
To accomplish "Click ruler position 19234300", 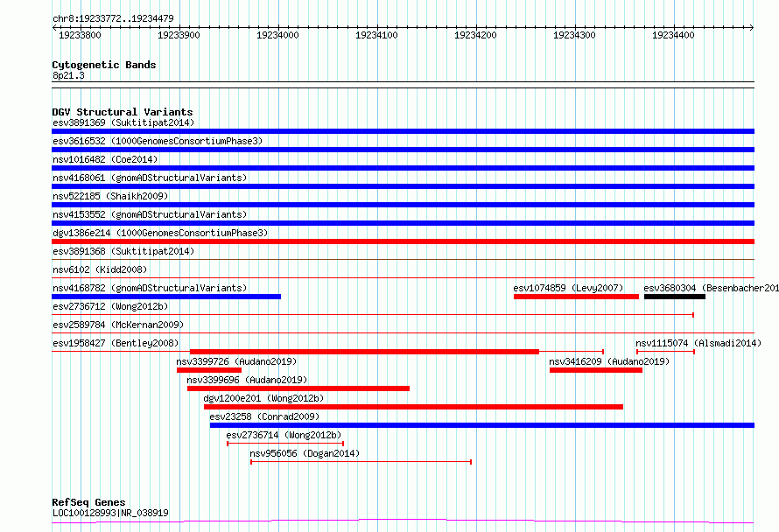I will pos(574,35).
